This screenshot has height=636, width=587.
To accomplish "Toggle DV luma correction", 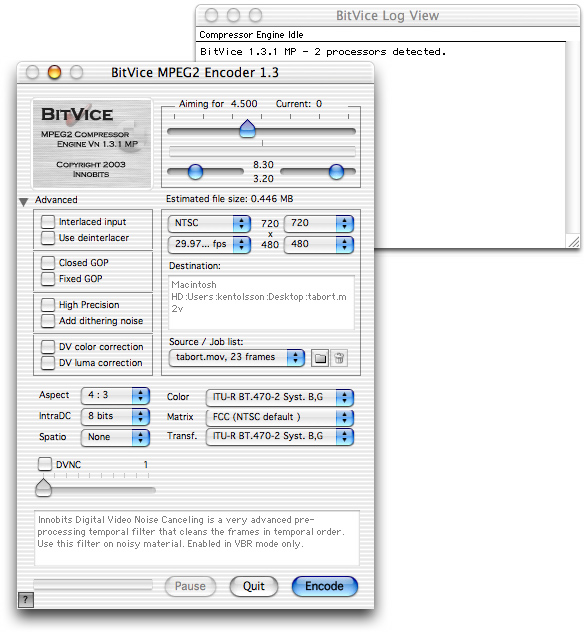I will (47, 363).
